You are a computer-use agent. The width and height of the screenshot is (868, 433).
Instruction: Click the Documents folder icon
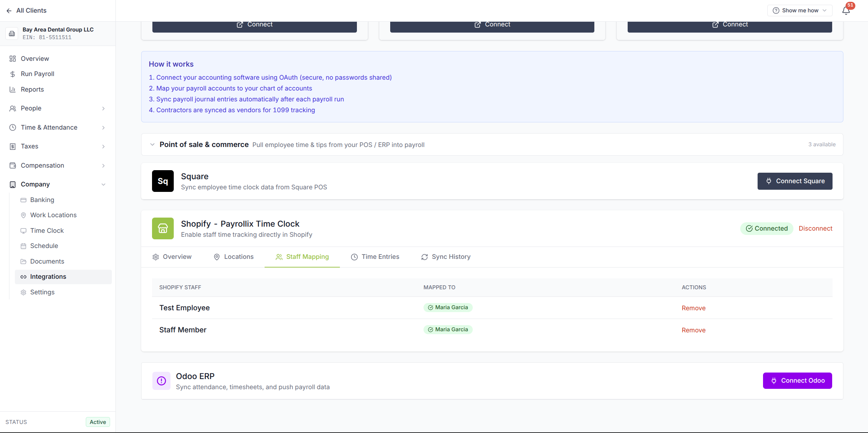(x=24, y=261)
